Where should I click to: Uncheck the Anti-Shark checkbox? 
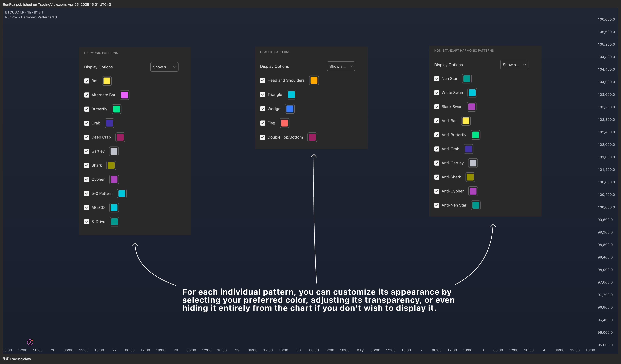[437, 177]
